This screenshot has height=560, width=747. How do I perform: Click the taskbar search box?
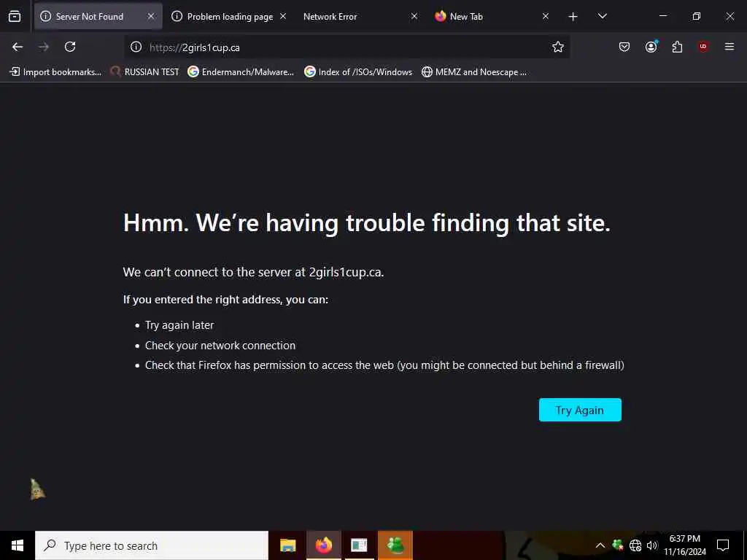pos(152,545)
